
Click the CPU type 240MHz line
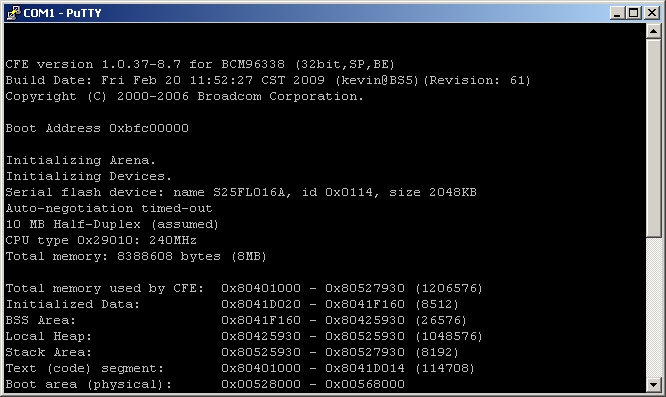[101, 240]
